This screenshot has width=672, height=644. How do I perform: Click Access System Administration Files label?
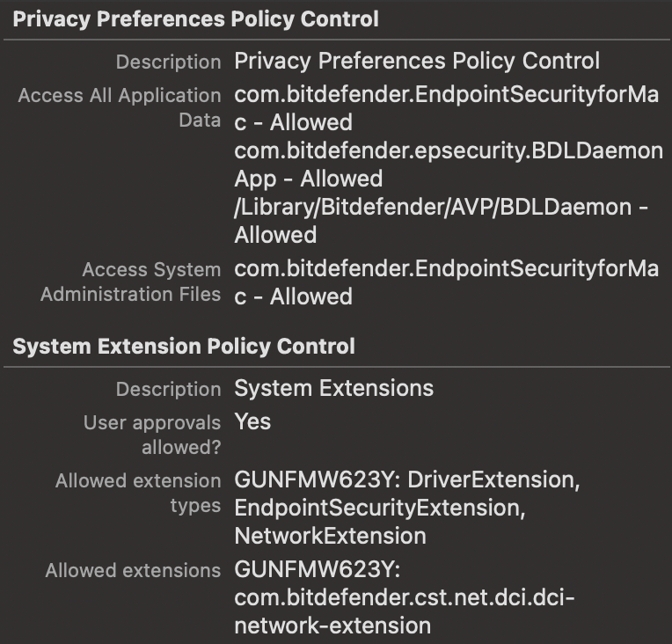click(131, 282)
